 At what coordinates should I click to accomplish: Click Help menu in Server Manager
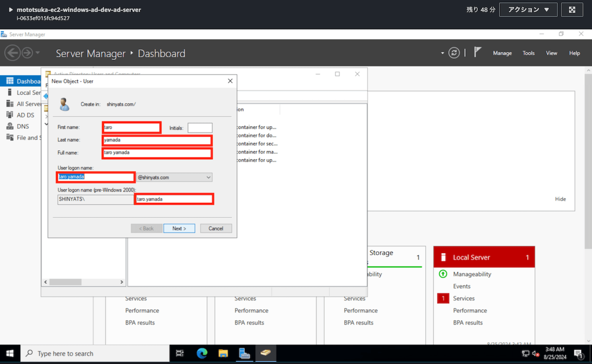573,53
